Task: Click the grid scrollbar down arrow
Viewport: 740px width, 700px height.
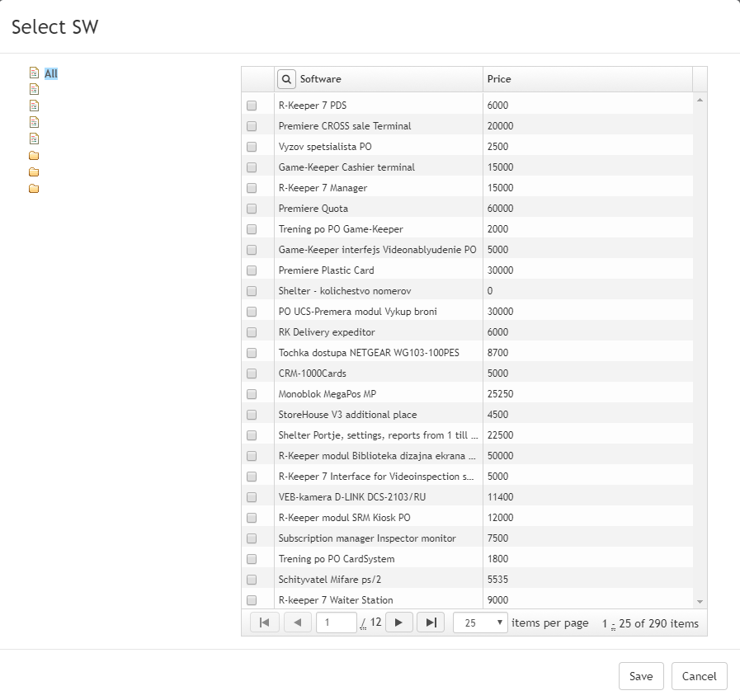Action: tap(700, 601)
